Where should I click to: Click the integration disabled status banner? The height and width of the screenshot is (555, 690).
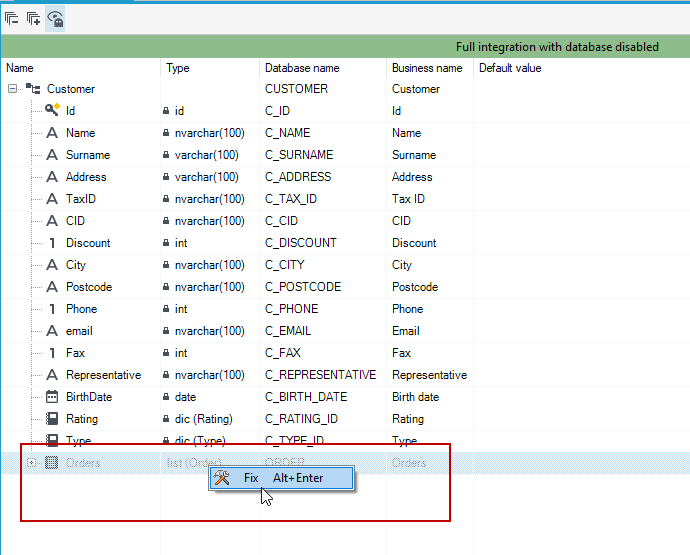coord(345,47)
